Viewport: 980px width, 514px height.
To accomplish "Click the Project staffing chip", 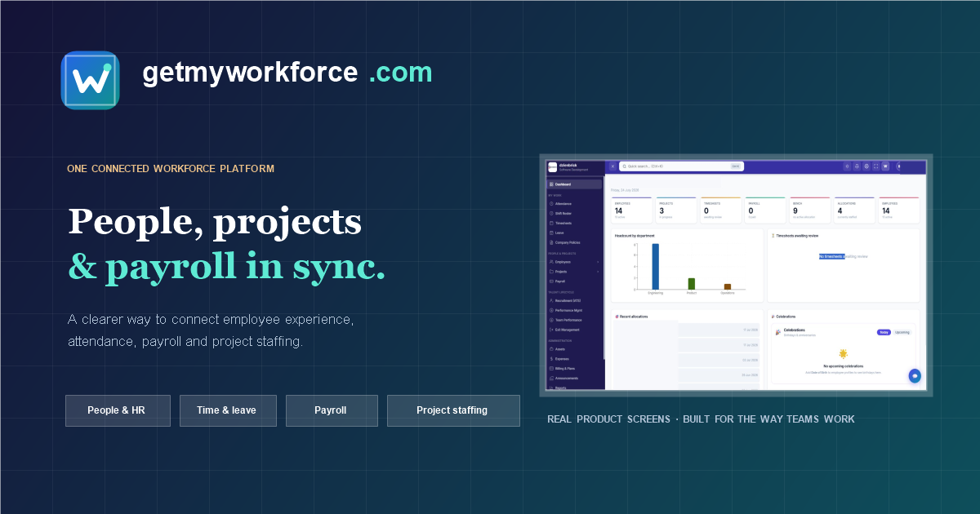I will click(x=453, y=410).
